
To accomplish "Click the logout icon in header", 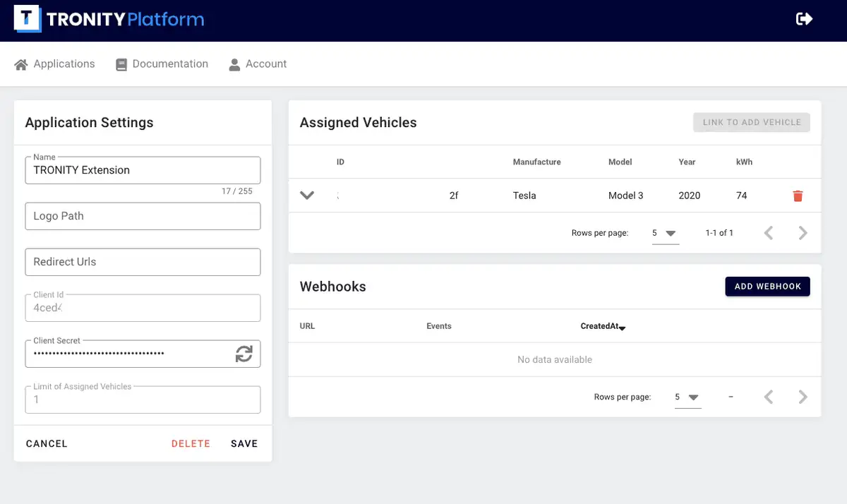I will (x=804, y=19).
